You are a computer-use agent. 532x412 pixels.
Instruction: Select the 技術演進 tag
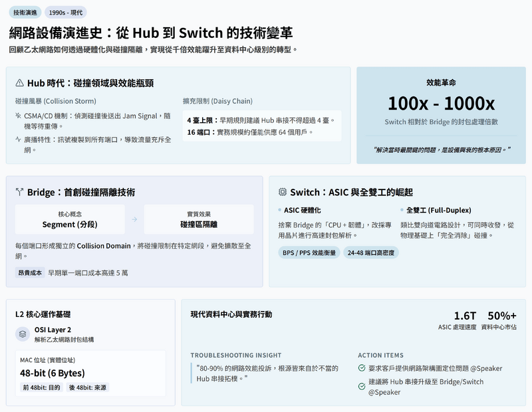tap(25, 13)
